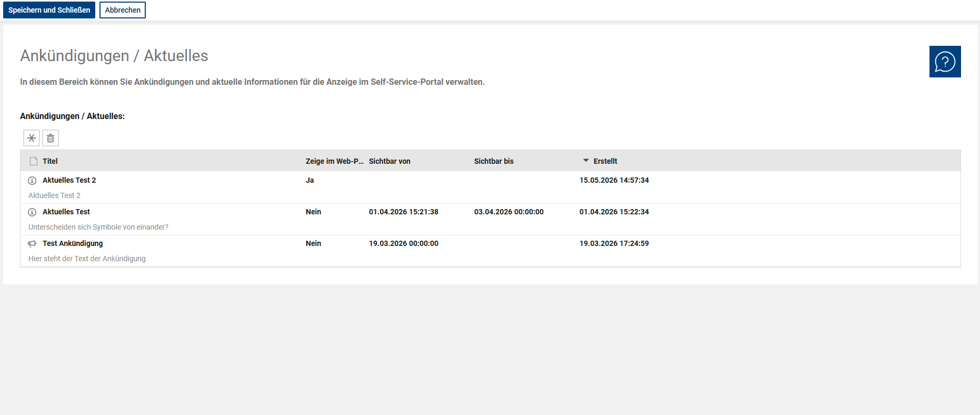The width and height of the screenshot is (980, 415).
Task: Click the Ja value for Aktuelles Test 2
Action: 310,180
